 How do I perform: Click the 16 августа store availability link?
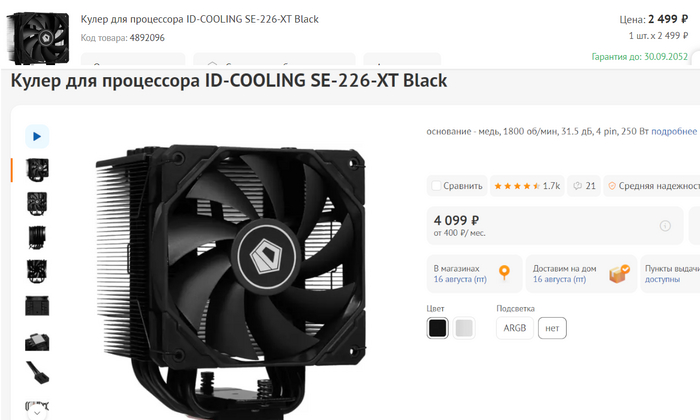click(x=460, y=279)
